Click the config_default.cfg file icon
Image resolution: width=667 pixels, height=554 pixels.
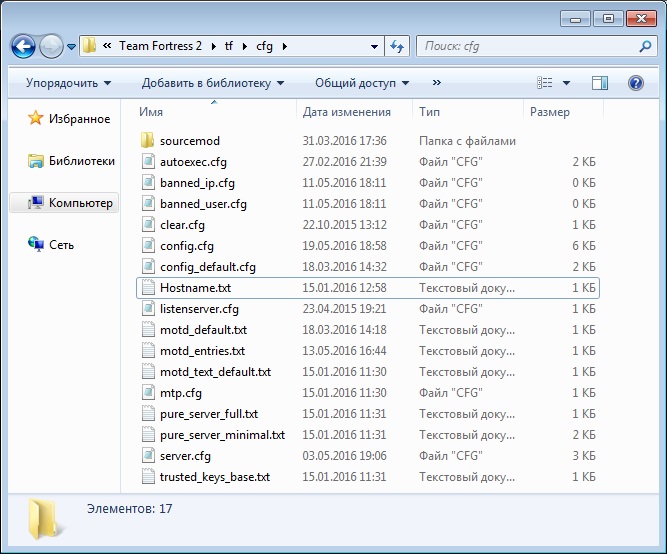[x=148, y=266]
